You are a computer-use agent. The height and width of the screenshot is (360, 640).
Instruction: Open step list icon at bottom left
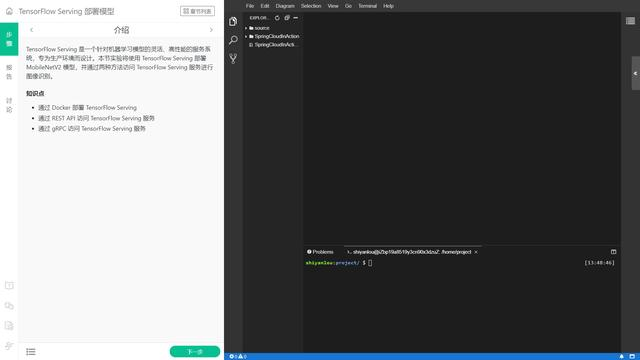31,351
